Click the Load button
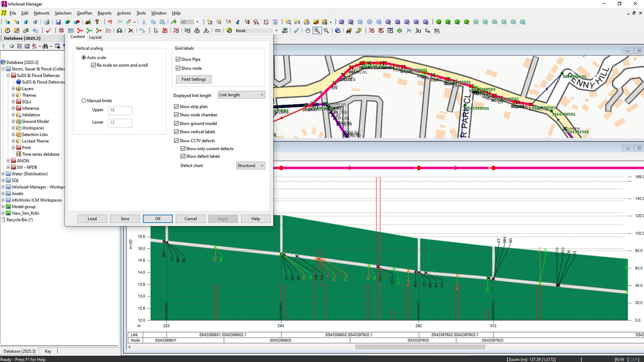The image size is (644, 362). click(92, 219)
